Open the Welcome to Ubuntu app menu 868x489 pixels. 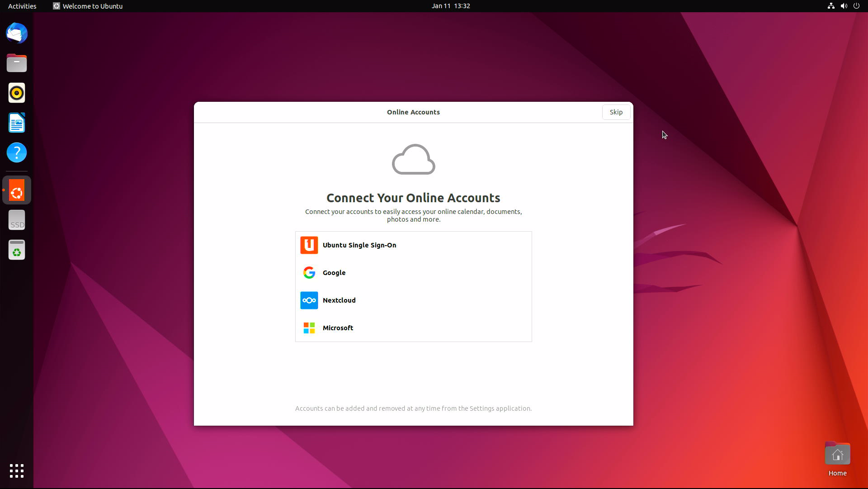point(88,6)
